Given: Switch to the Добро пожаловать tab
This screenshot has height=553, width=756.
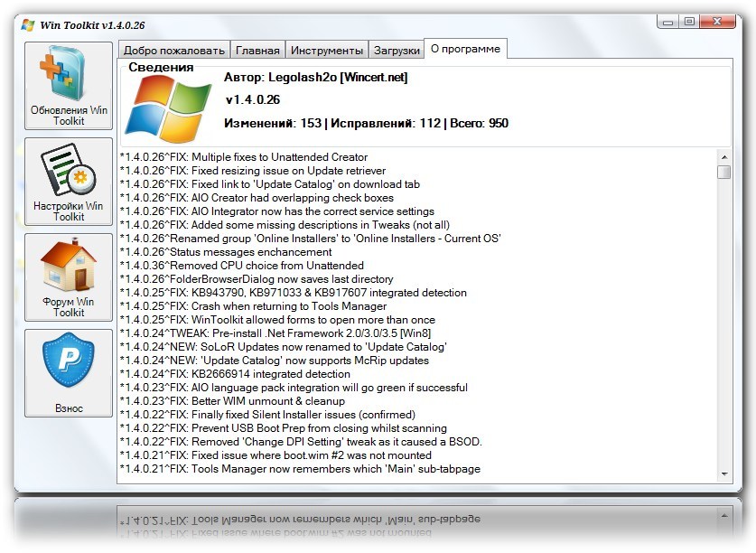Looking at the screenshot, I should (173, 51).
